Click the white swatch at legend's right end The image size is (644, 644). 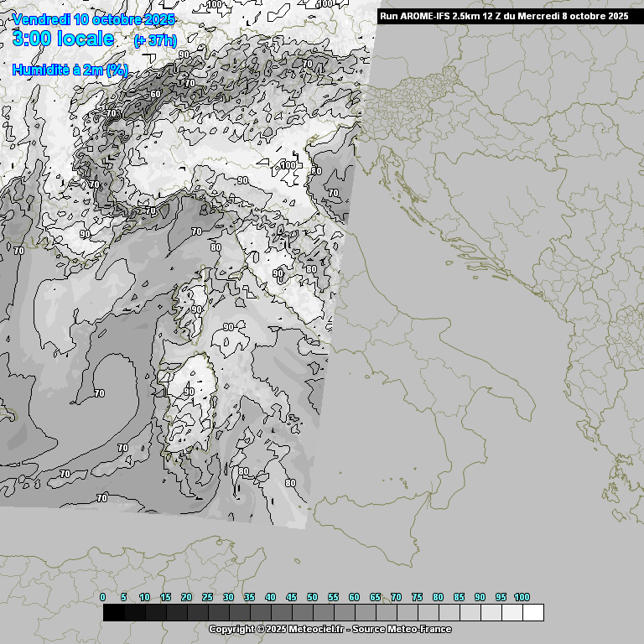pos(532,613)
